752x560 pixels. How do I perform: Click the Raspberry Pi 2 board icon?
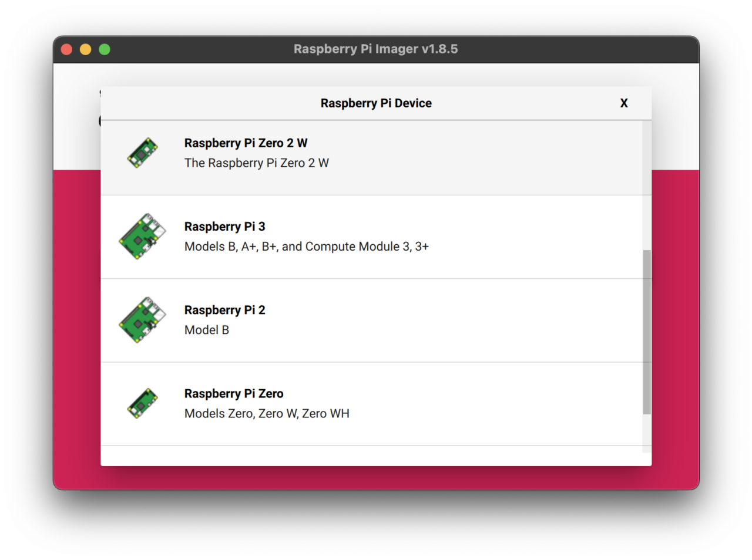pyautogui.click(x=143, y=320)
